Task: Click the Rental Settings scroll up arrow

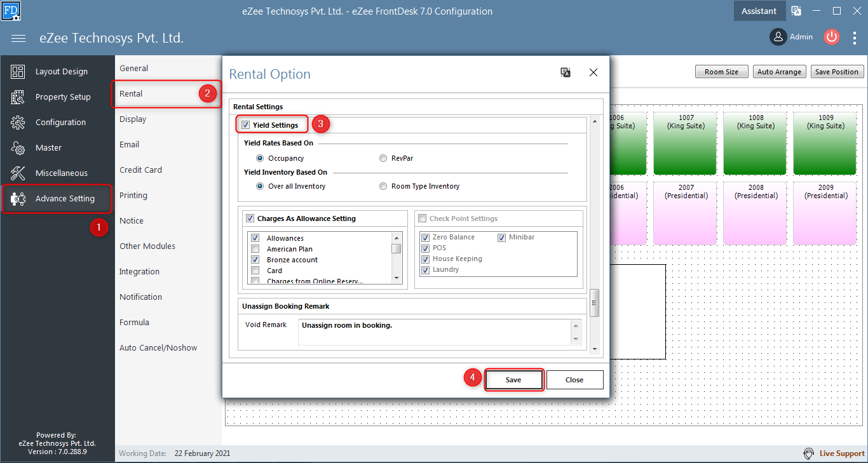Action: [x=595, y=121]
